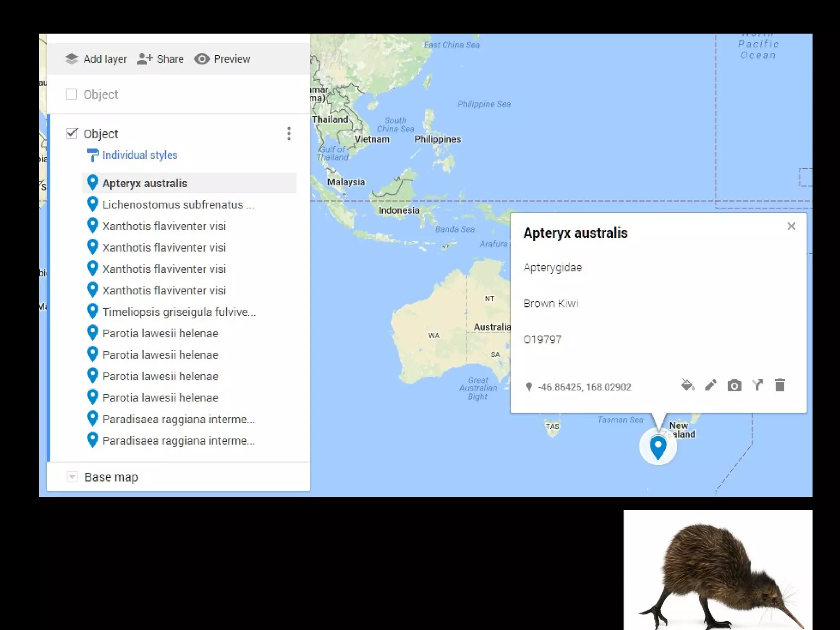The height and width of the screenshot is (630, 840).
Task: Click the trash delete feature icon
Action: [x=780, y=386]
